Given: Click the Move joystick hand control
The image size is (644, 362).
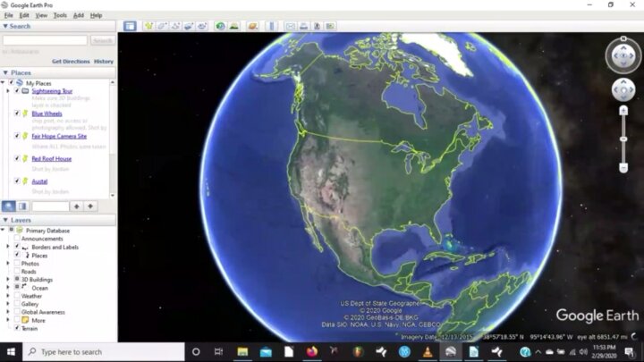Looking at the screenshot, I should click(623, 90).
